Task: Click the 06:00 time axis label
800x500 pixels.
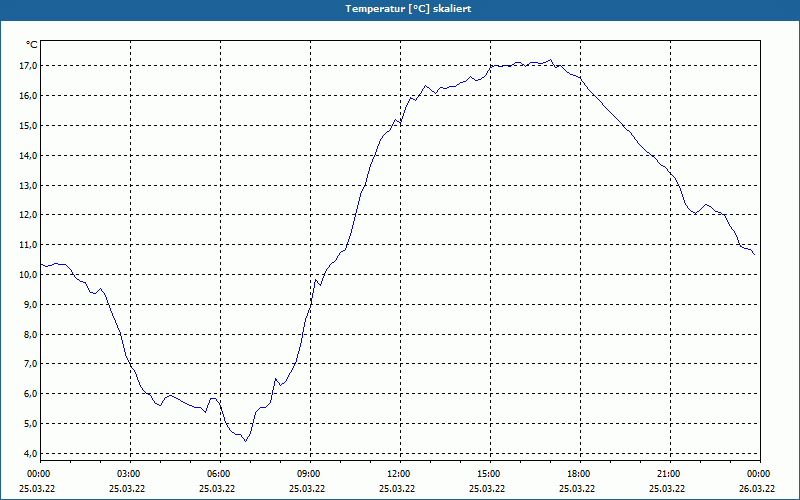Action: pos(220,474)
